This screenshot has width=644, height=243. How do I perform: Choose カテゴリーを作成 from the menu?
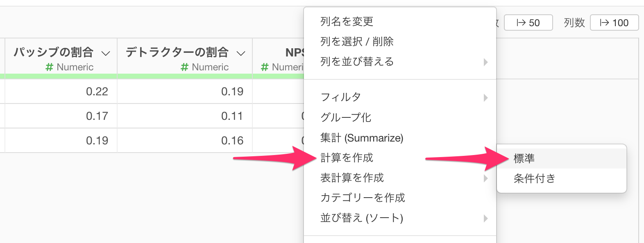click(362, 198)
